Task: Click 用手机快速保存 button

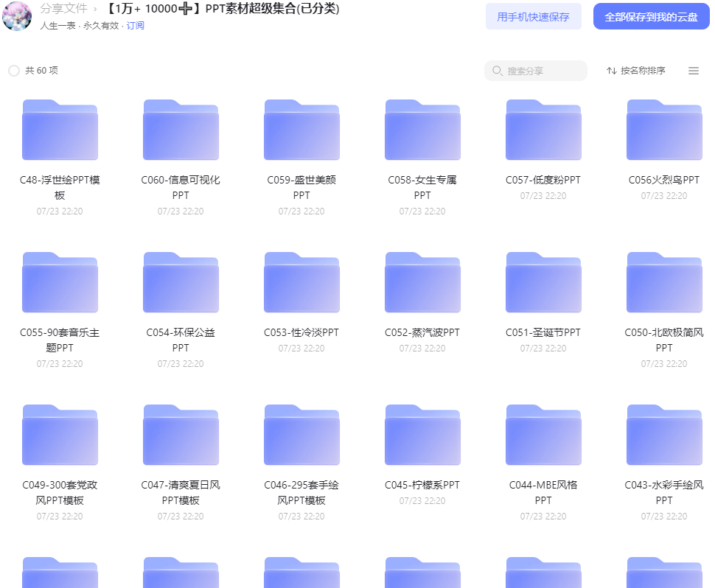Action: pyautogui.click(x=533, y=17)
